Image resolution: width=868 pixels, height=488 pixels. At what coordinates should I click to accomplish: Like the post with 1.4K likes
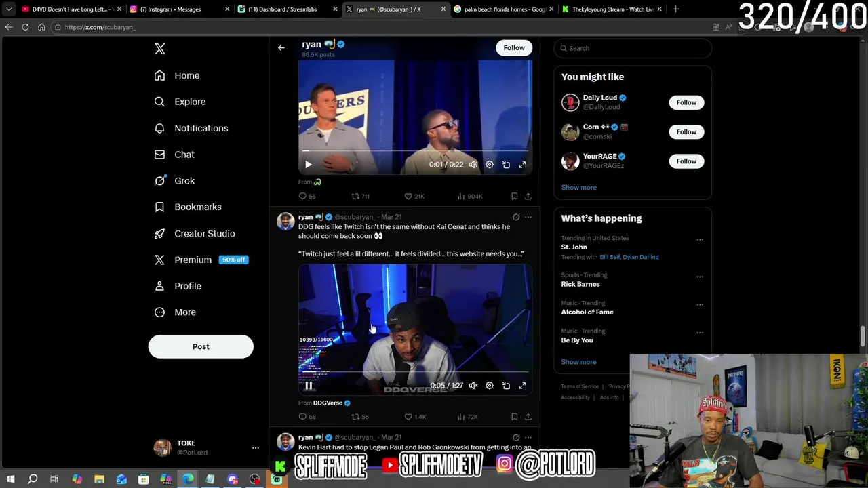click(415, 417)
